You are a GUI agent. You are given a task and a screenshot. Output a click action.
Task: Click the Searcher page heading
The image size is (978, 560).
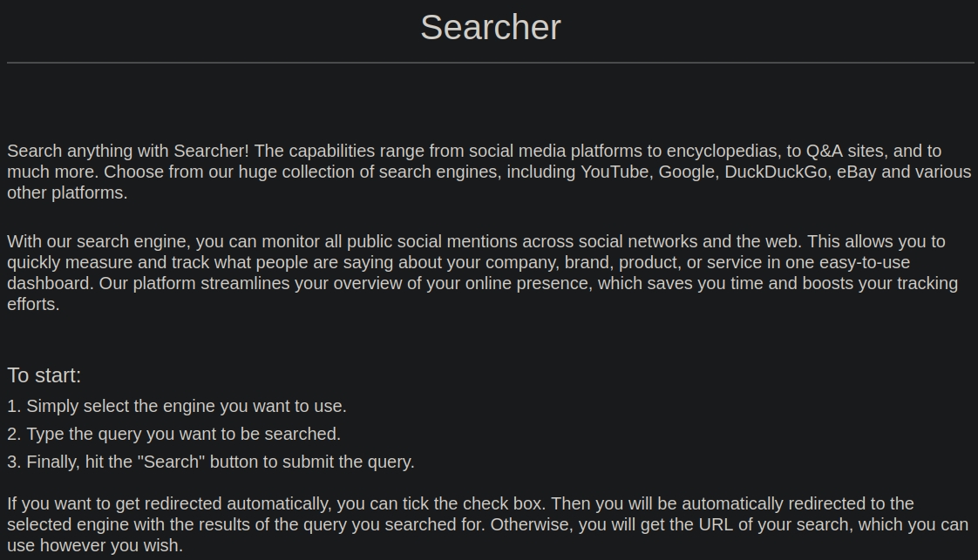tap(490, 28)
